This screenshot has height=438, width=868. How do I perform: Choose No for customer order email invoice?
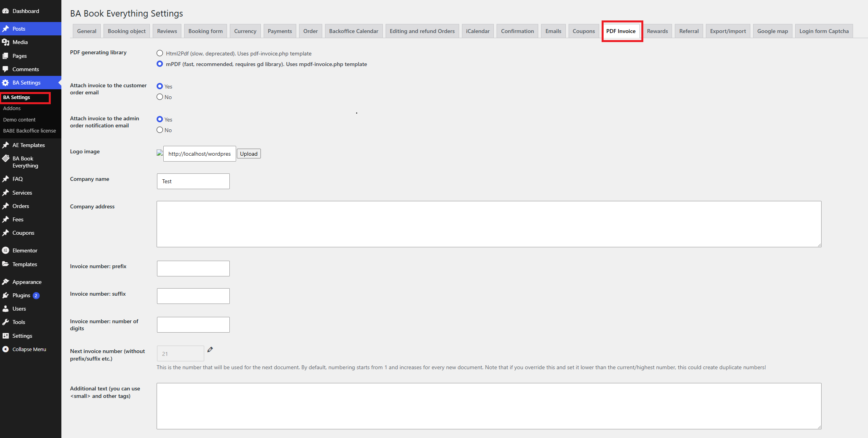160,97
